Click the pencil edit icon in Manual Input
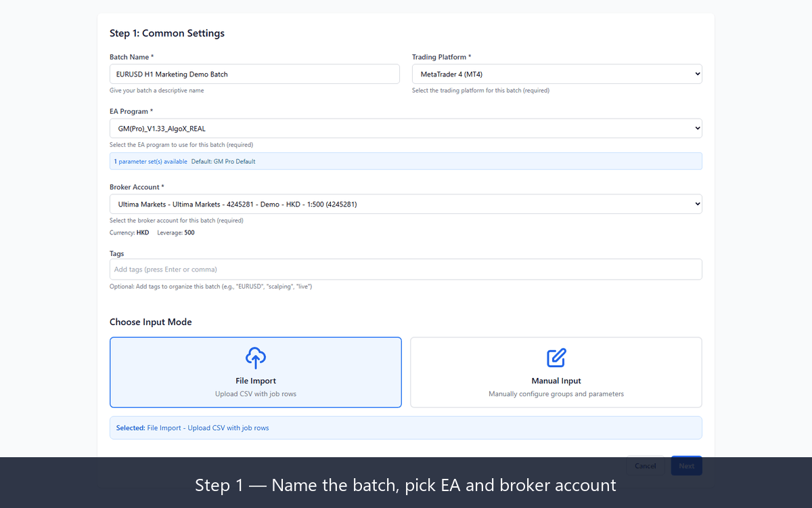Image resolution: width=812 pixels, height=508 pixels. coord(556,358)
